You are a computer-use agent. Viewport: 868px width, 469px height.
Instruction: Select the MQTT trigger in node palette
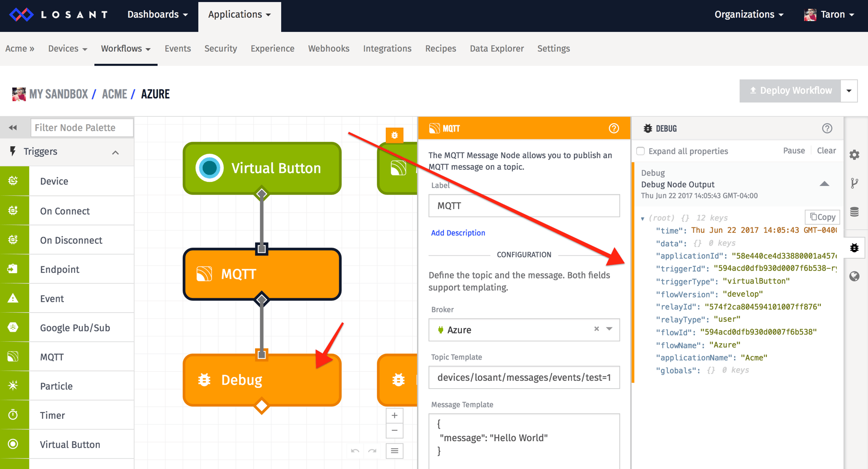[51, 357]
